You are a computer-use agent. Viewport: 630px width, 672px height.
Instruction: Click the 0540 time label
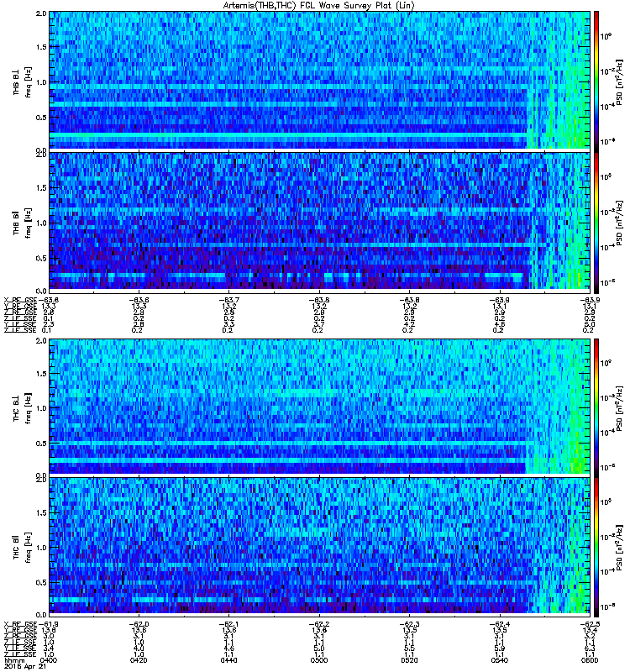click(x=499, y=660)
